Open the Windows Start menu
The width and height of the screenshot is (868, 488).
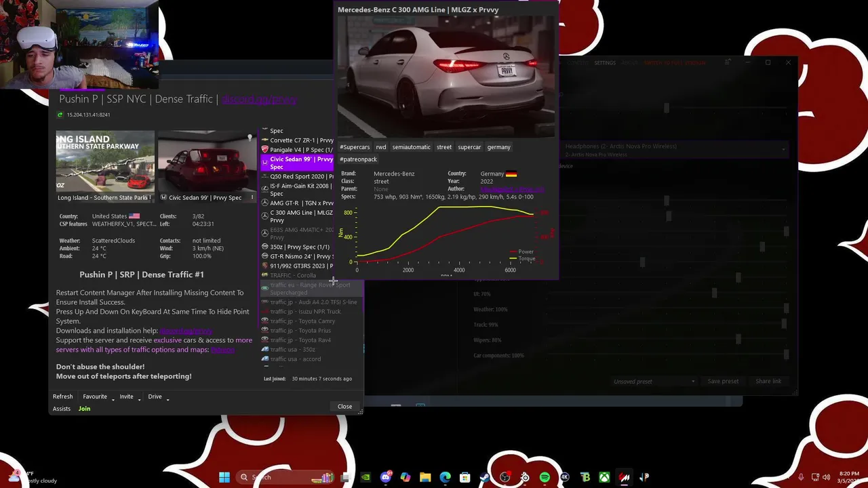pyautogui.click(x=224, y=477)
